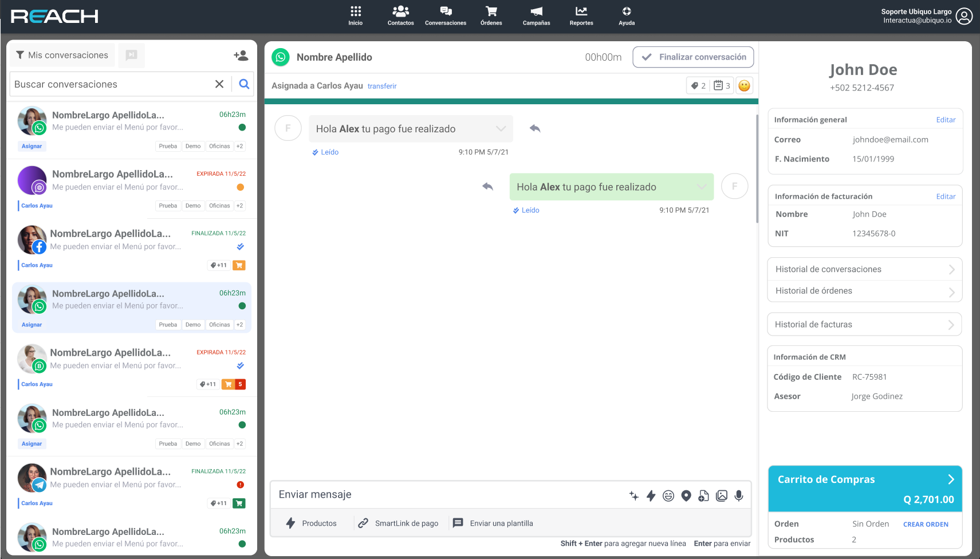This screenshot has height=559, width=980.
Task: Click the add contact icon
Action: click(241, 56)
